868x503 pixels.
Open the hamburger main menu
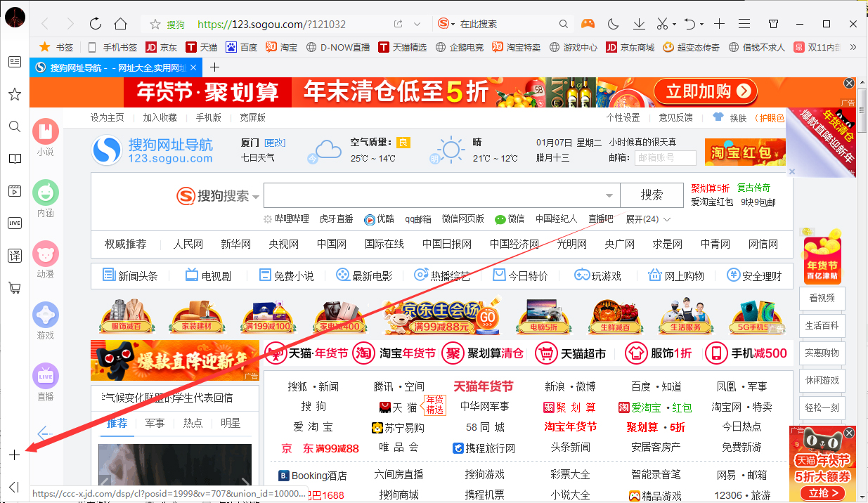[x=744, y=23]
